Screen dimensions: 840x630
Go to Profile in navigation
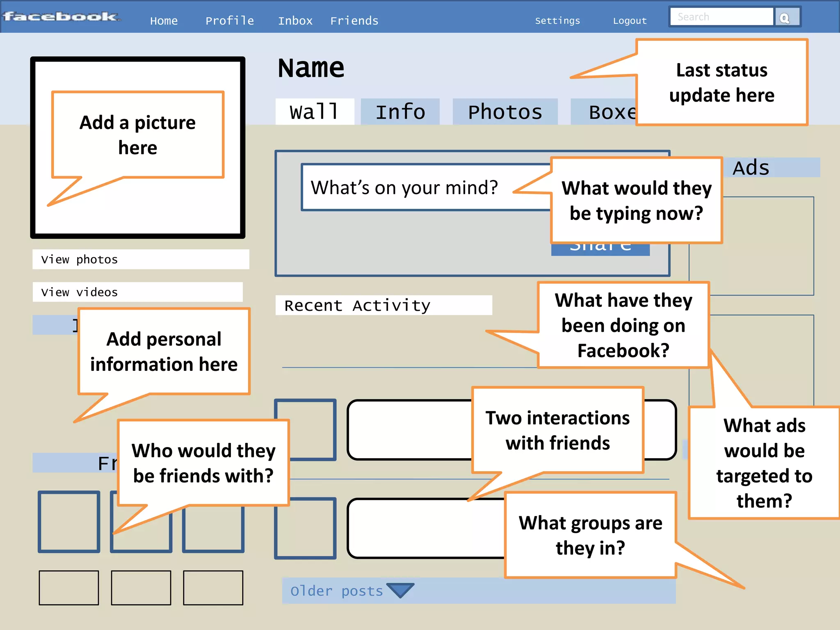(x=230, y=21)
